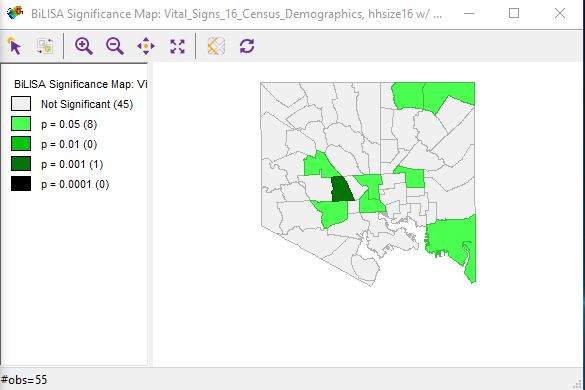Click the full extent fit icon
The height and width of the screenshot is (390, 585).
(177, 46)
